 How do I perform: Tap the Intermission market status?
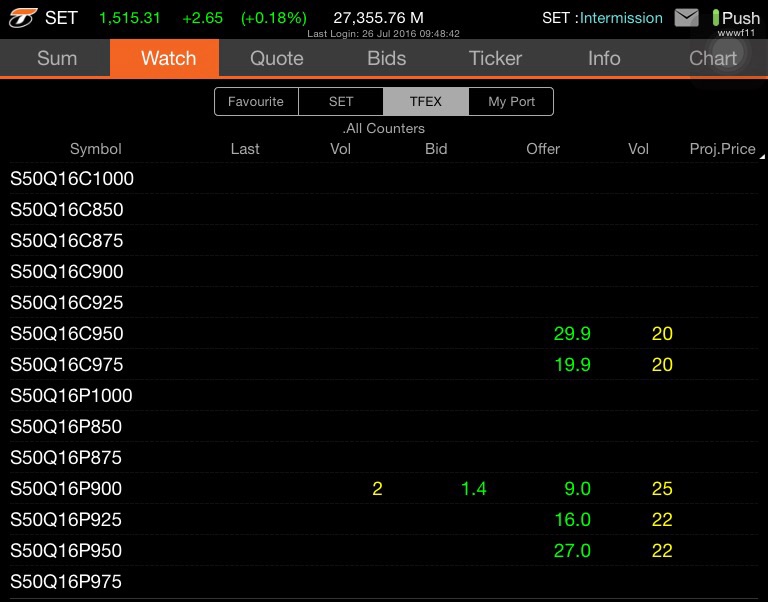(621, 18)
